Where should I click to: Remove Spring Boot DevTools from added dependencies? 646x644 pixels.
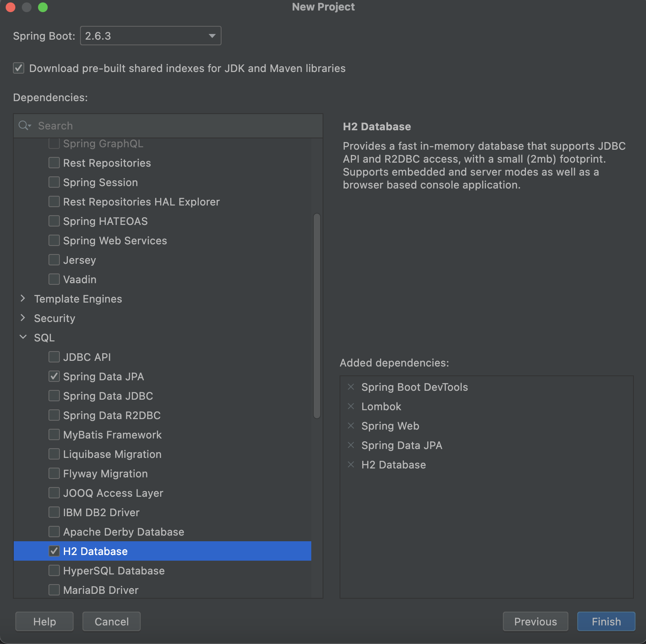[351, 387]
